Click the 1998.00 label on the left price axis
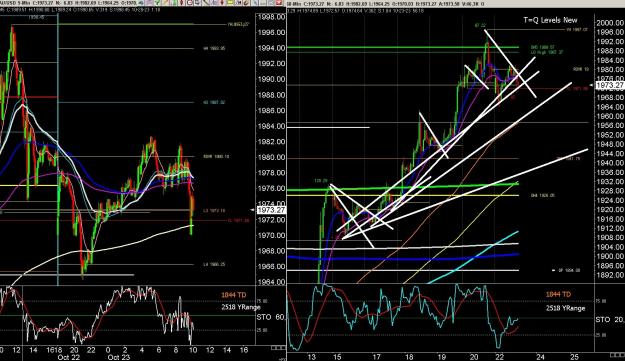This screenshot has height=361, width=625. pos(271,17)
